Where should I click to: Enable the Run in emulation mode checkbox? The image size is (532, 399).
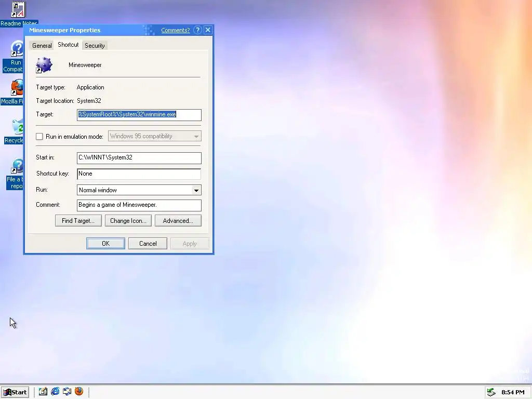[x=39, y=137]
